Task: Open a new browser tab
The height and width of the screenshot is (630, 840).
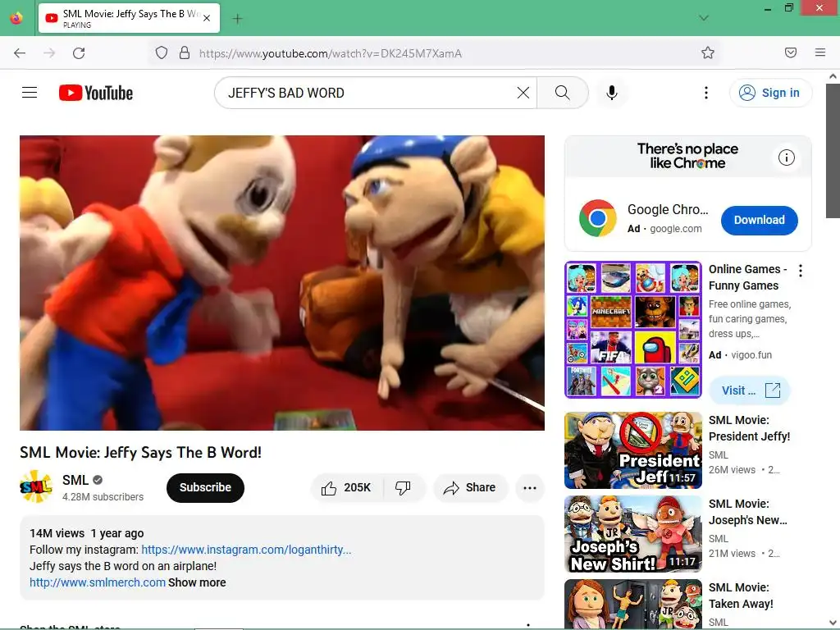Action: point(237,19)
